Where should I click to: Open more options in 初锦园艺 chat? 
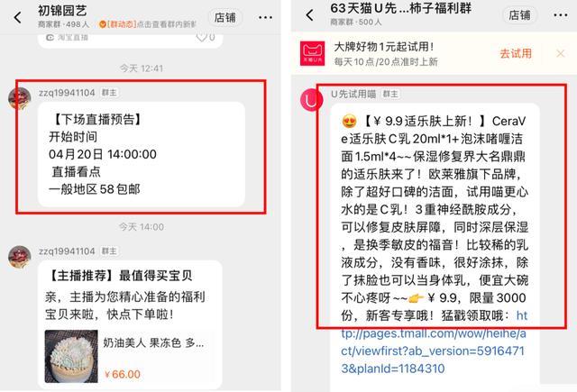point(265,17)
